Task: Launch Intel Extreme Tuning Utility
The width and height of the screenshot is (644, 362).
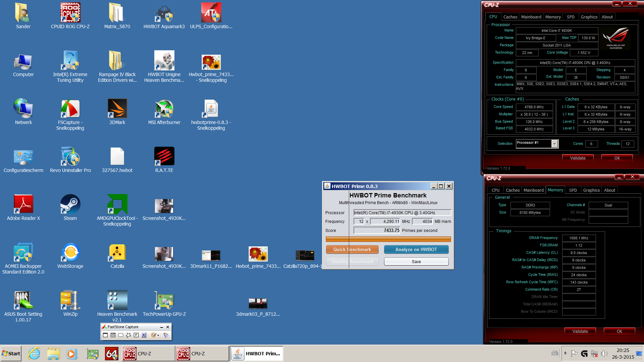Action: (70, 66)
